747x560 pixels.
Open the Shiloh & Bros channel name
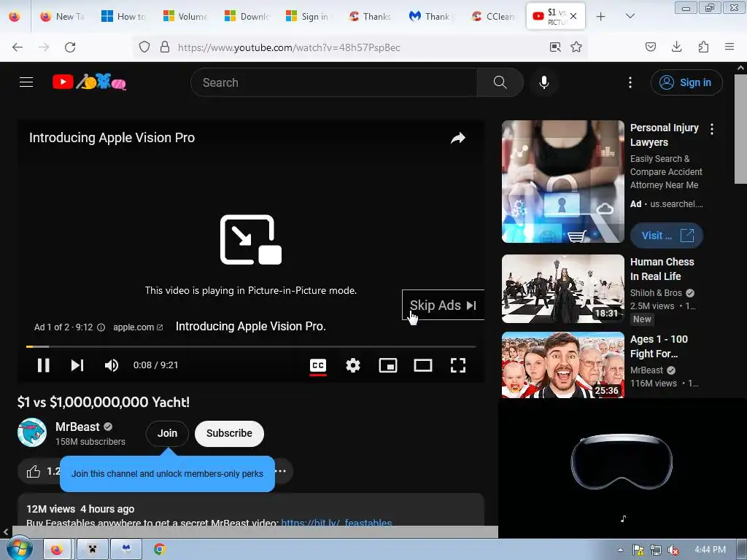[x=656, y=293]
